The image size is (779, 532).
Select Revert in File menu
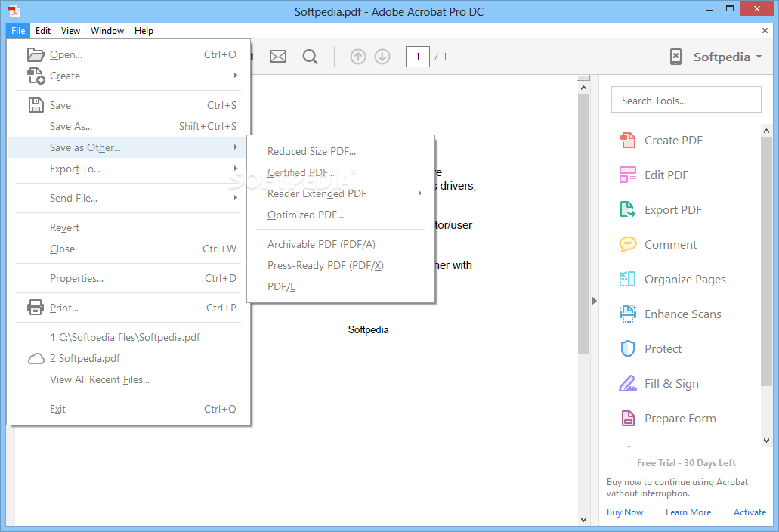pos(128,227)
